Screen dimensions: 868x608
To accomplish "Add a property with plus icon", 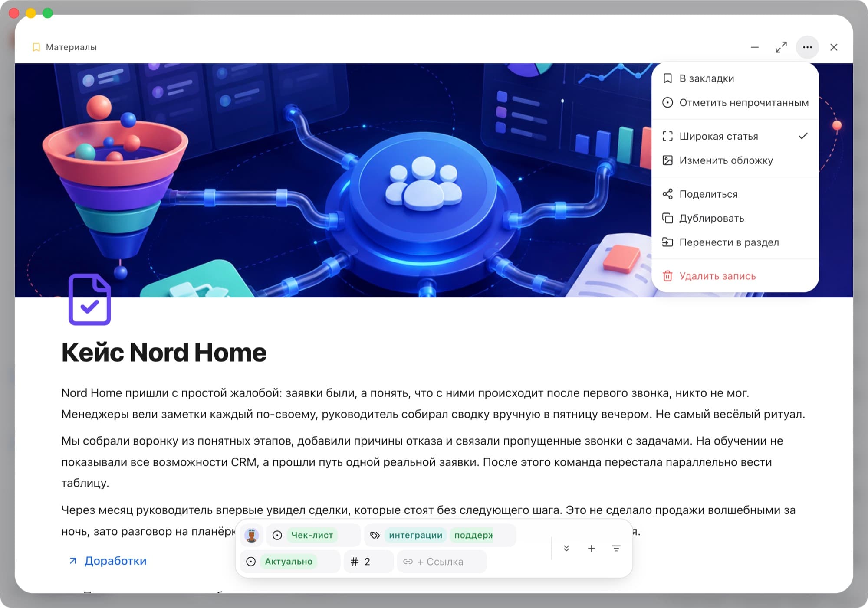I will [x=591, y=548].
